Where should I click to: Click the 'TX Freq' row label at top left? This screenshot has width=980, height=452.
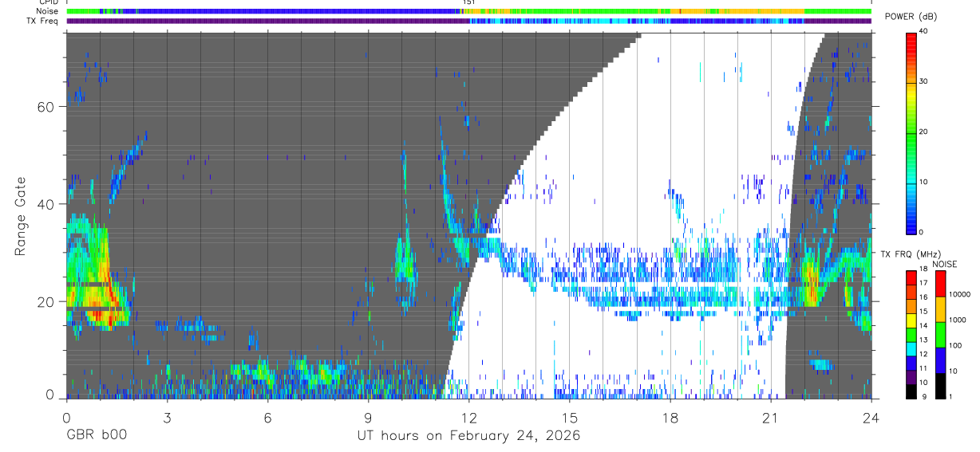(44, 21)
